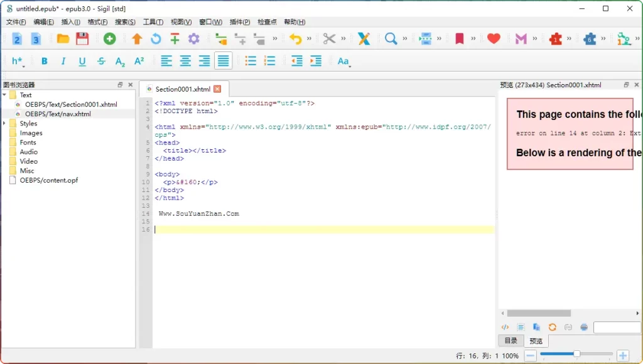Screen dimensions: 643x364
Task: Open change case Aa dropdown
Action: 343,62
